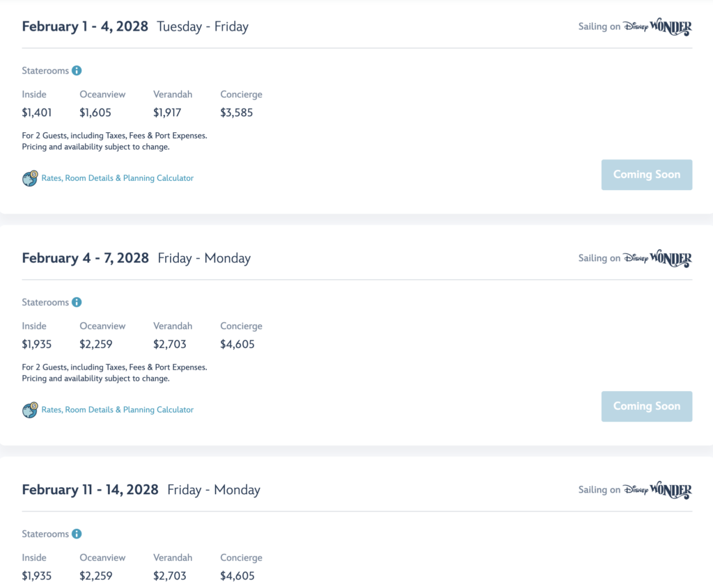
Task: Select the $1,917 Verandah stateroom price
Action: [x=167, y=113]
